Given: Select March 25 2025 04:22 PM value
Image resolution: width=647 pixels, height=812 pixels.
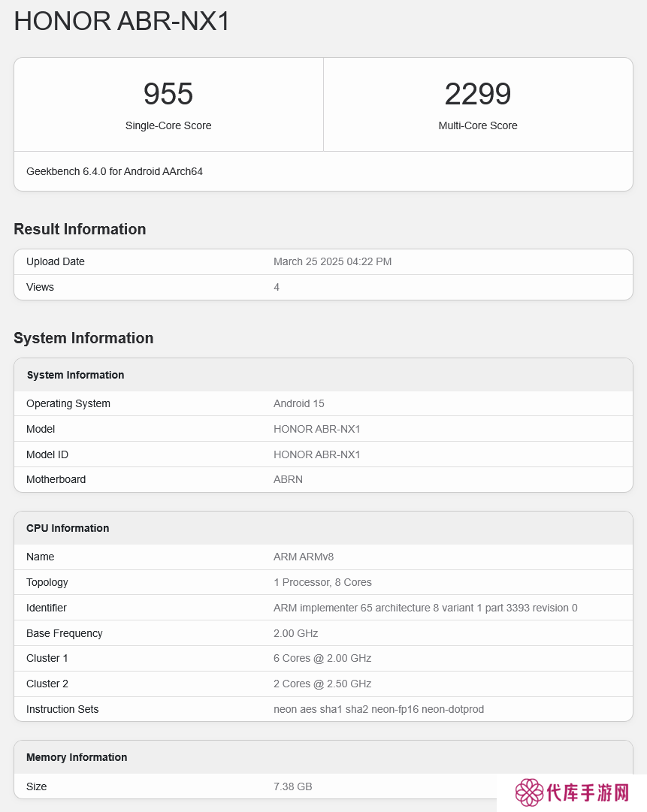Looking at the screenshot, I should [333, 261].
